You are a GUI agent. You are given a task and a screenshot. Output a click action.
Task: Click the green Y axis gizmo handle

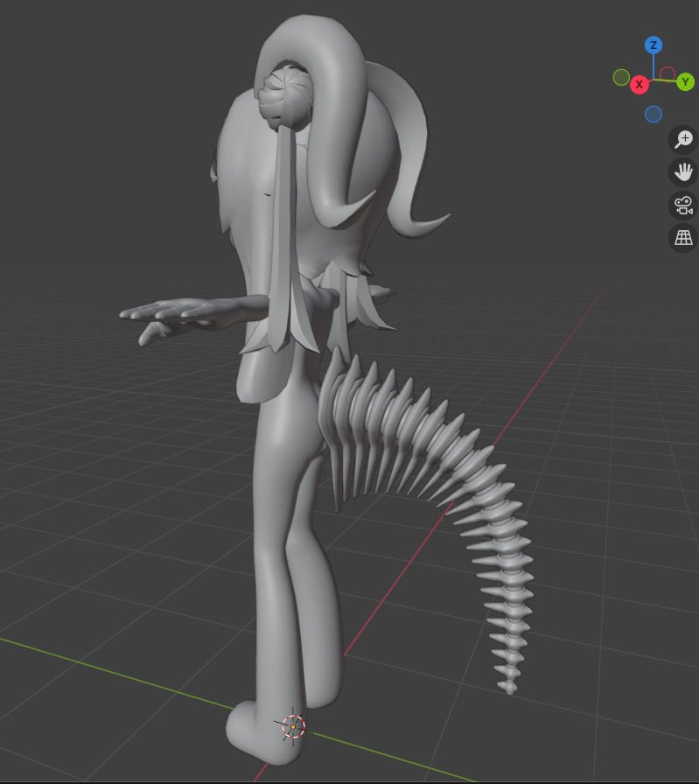(x=686, y=81)
